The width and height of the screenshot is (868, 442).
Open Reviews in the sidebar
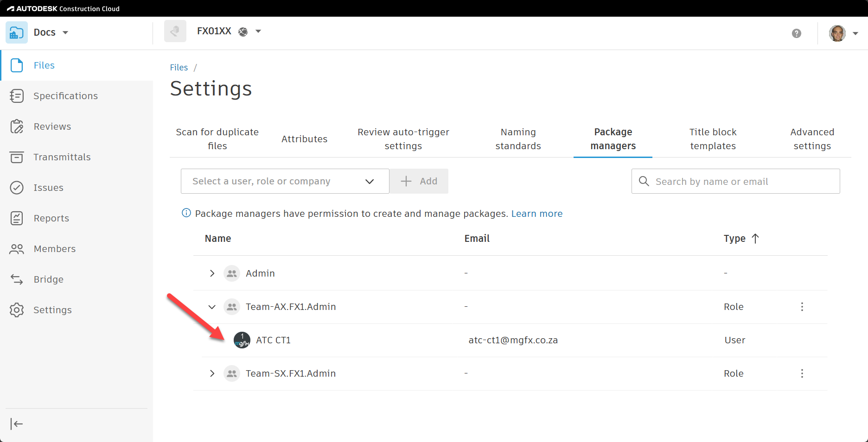pos(77,126)
